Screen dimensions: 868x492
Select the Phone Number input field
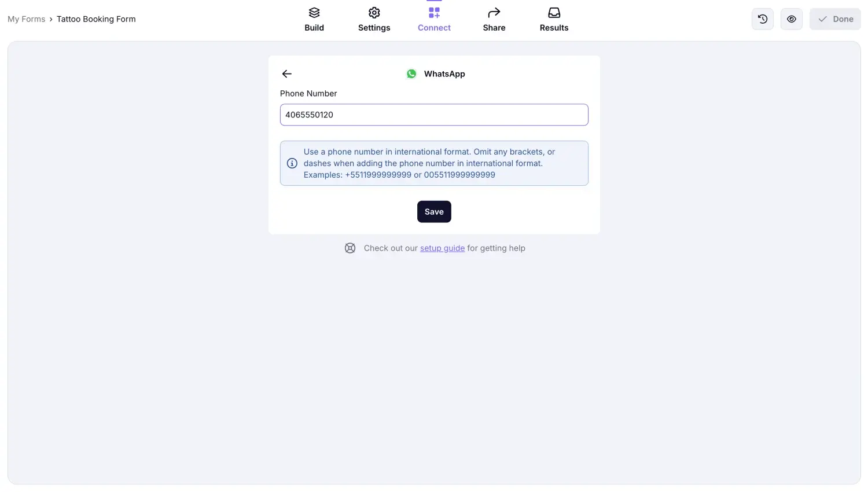(x=434, y=115)
